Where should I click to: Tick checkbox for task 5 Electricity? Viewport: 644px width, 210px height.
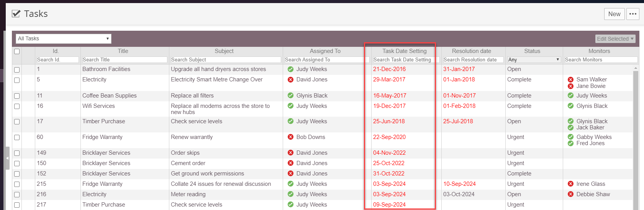point(17,80)
